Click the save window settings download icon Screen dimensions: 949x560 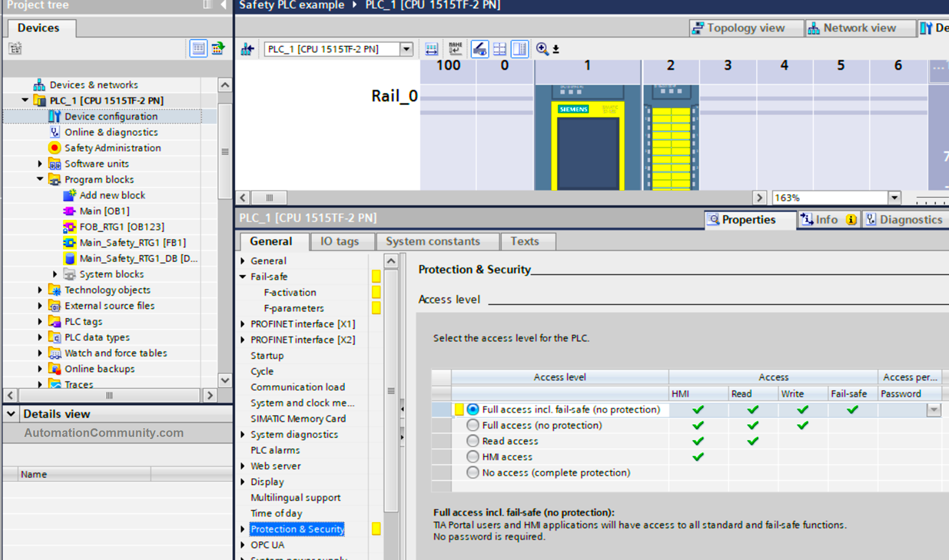[x=555, y=49]
